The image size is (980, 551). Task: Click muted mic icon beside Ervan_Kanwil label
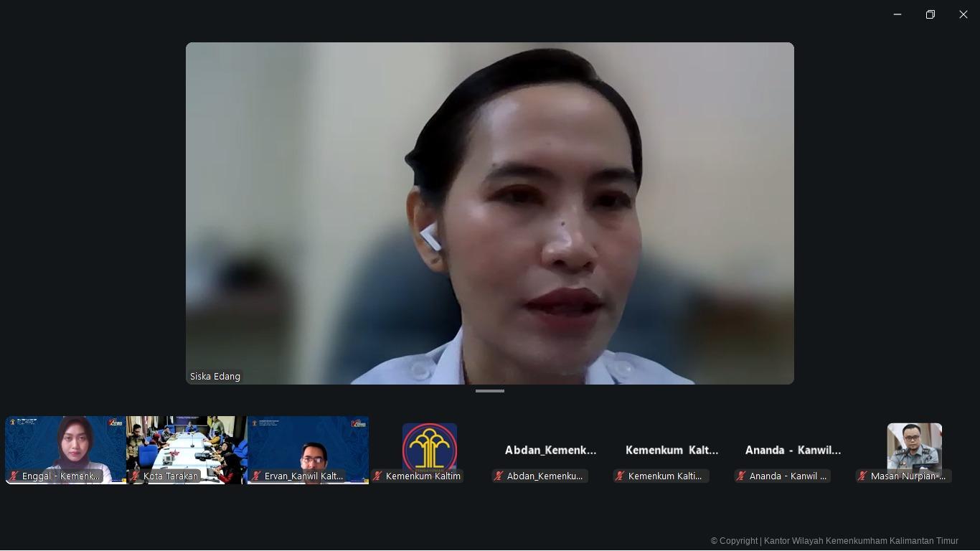256,476
